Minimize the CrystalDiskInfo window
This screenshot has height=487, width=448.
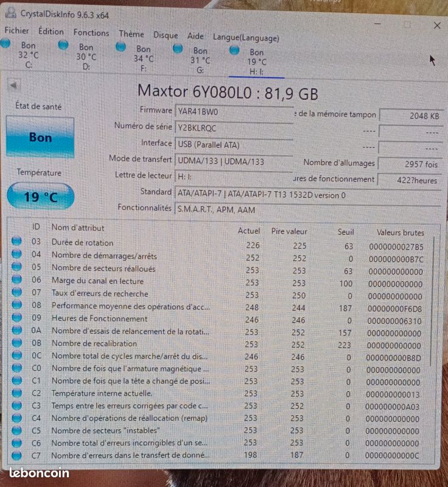click(377, 24)
